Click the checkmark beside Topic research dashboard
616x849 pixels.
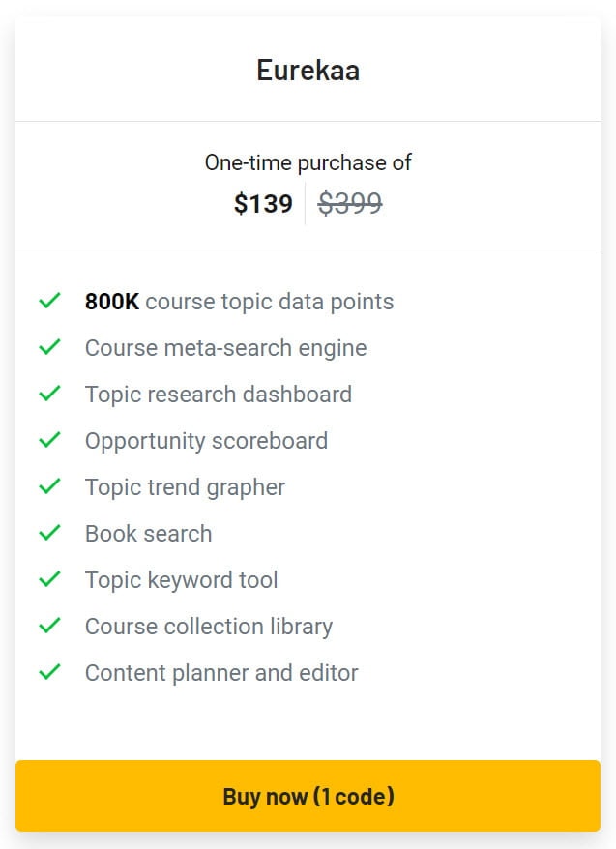coord(49,394)
